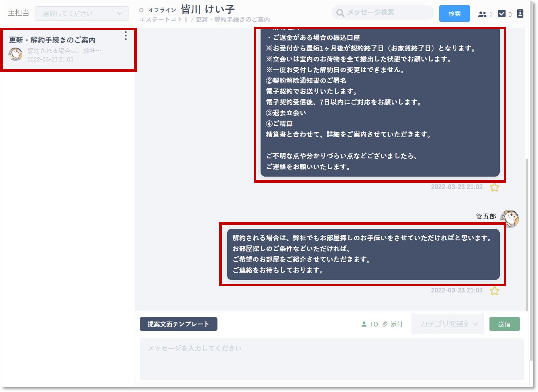Open the contact profile icon in the header
Viewport: 538px width, 392px height.
click(520, 14)
